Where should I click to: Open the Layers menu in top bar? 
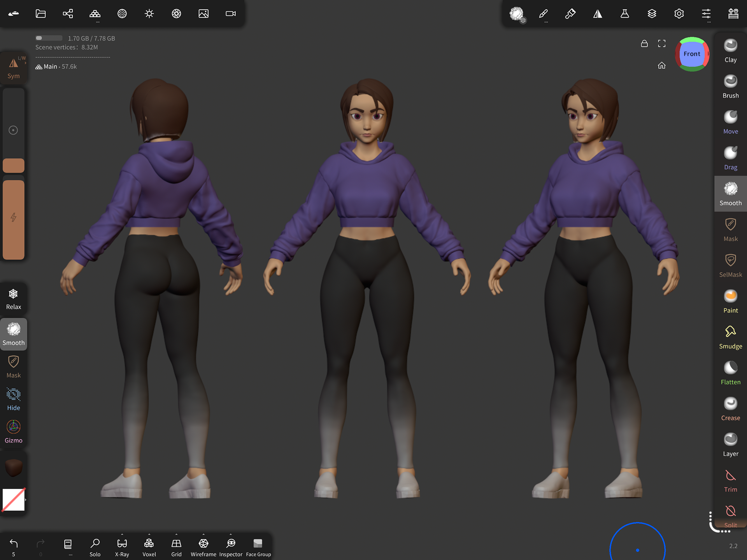(652, 14)
